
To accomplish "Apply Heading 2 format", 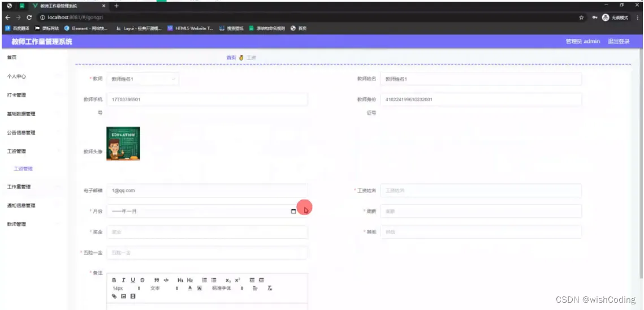I will point(190,280).
